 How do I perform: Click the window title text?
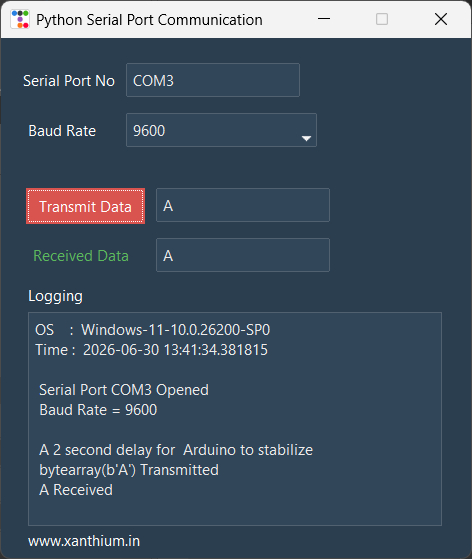click(149, 20)
